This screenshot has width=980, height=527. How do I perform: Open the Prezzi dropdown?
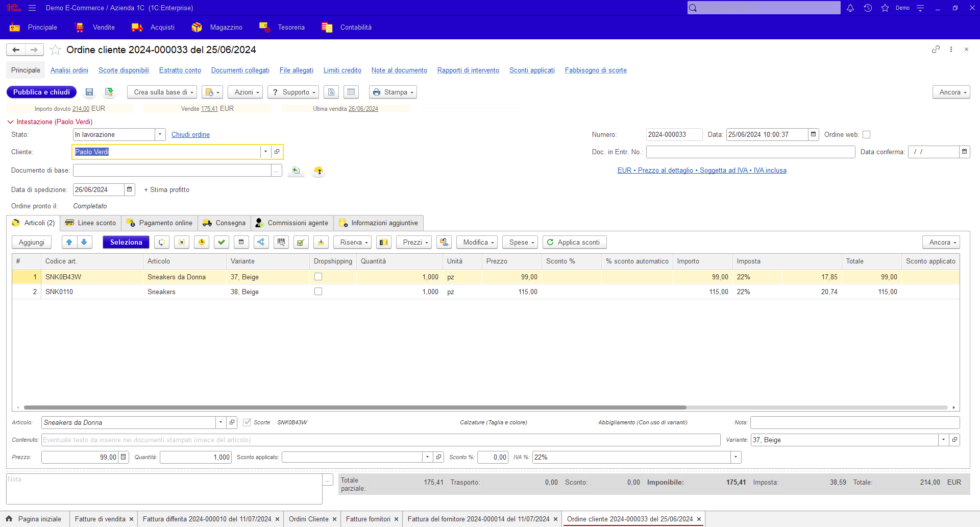(x=414, y=242)
